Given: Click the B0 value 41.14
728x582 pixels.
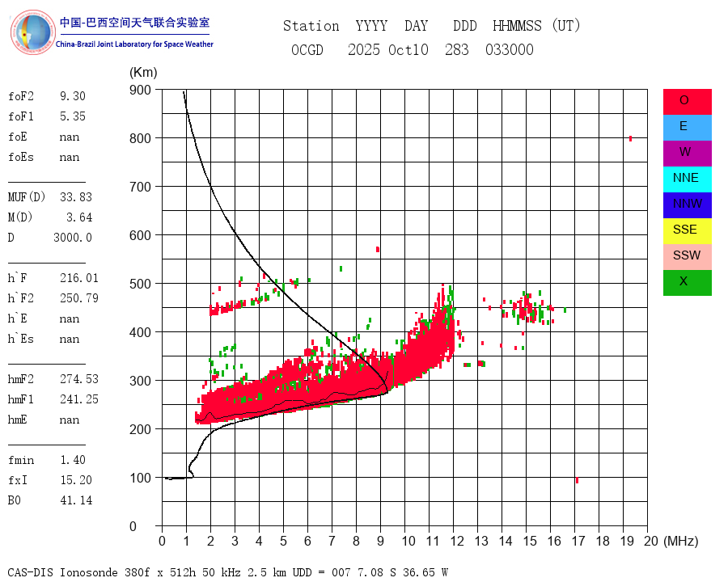Looking at the screenshot, I should click(76, 500).
